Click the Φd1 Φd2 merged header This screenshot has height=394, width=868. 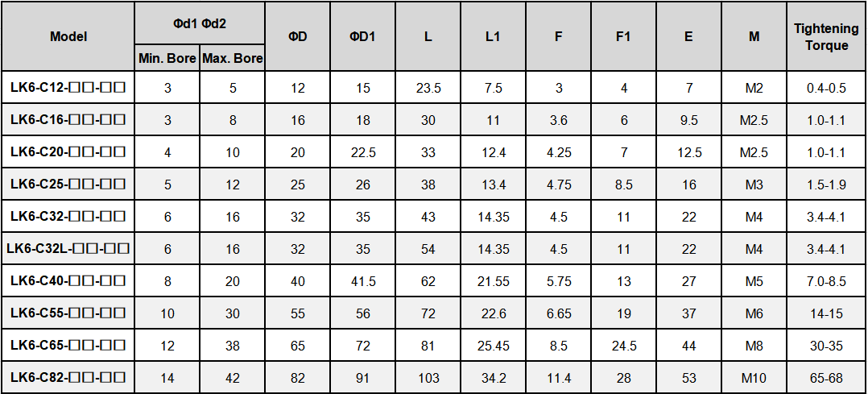pyautogui.click(x=200, y=23)
